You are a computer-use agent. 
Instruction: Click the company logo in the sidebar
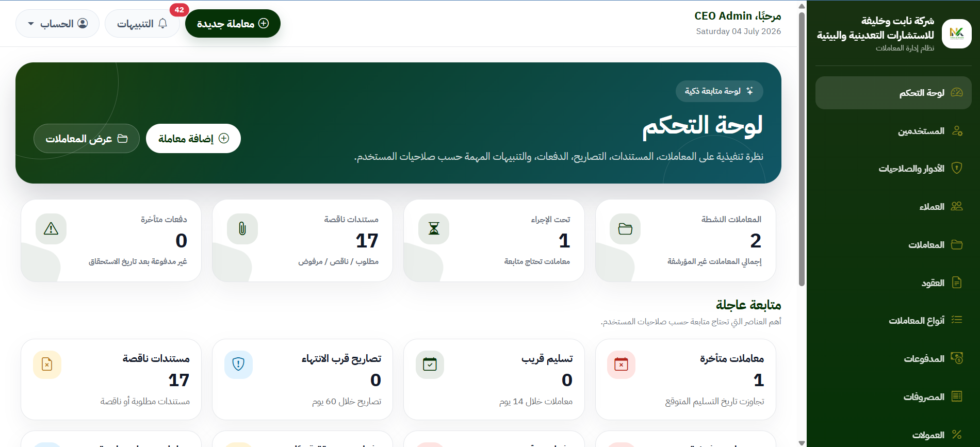956,34
